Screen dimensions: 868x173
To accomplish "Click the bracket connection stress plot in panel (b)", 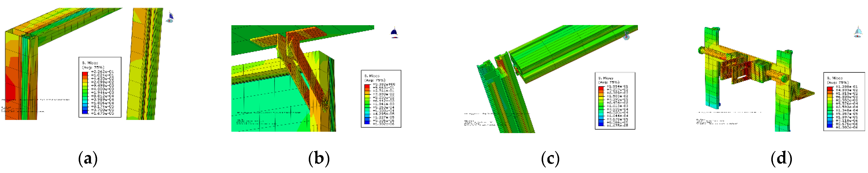I will pos(303,78).
